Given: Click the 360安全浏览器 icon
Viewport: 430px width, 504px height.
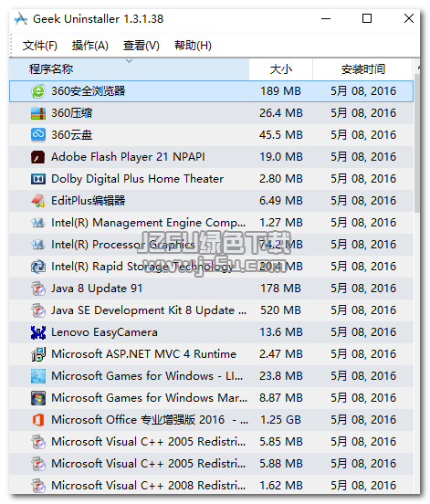Looking at the screenshot, I should (38, 91).
